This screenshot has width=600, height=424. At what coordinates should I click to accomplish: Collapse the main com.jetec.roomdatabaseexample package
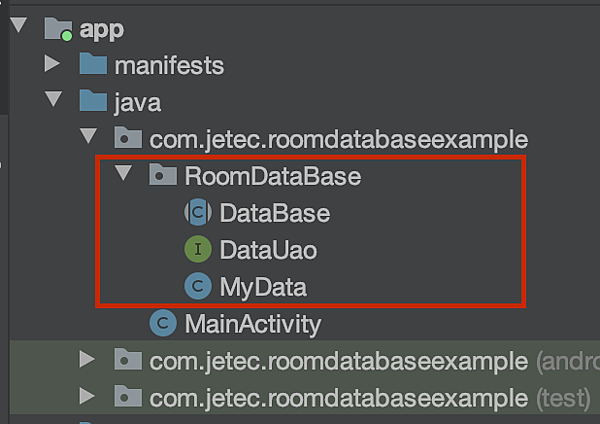coord(88,135)
